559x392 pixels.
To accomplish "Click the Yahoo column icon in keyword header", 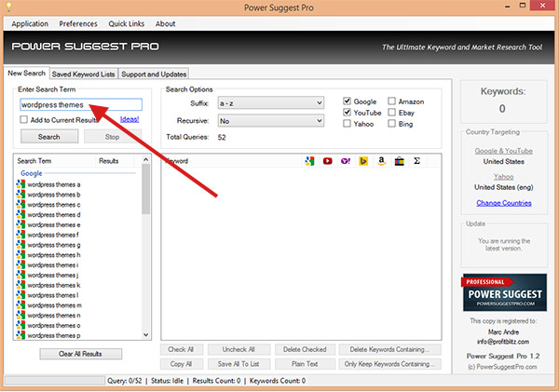I will click(x=346, y=161).
